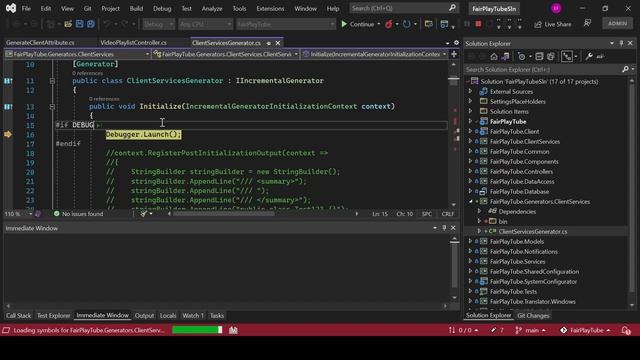This screenshot has height=360, width=640.
Task: Click the Send Feedback person icon
Action: tap(587, 23)
